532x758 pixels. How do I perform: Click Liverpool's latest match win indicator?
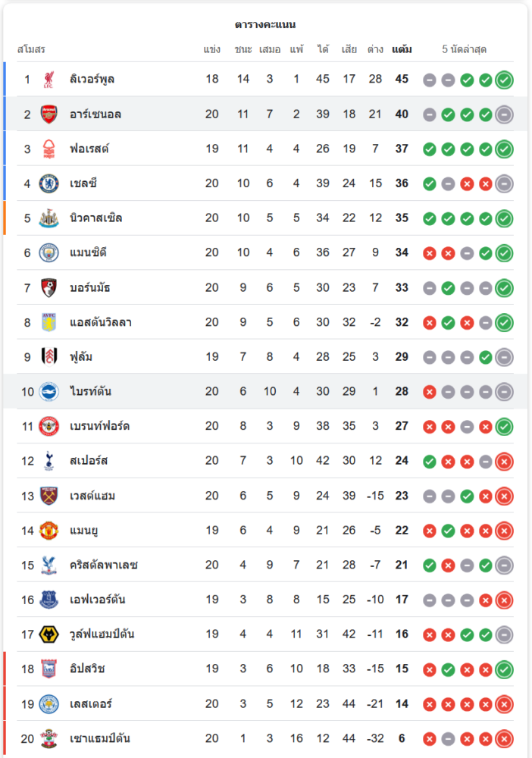pos(504,80)
